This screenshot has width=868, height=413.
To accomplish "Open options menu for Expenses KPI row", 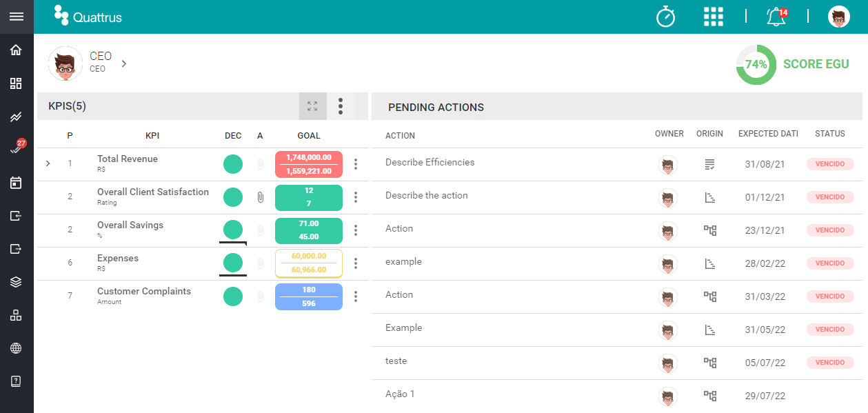I will pos(356,263).
